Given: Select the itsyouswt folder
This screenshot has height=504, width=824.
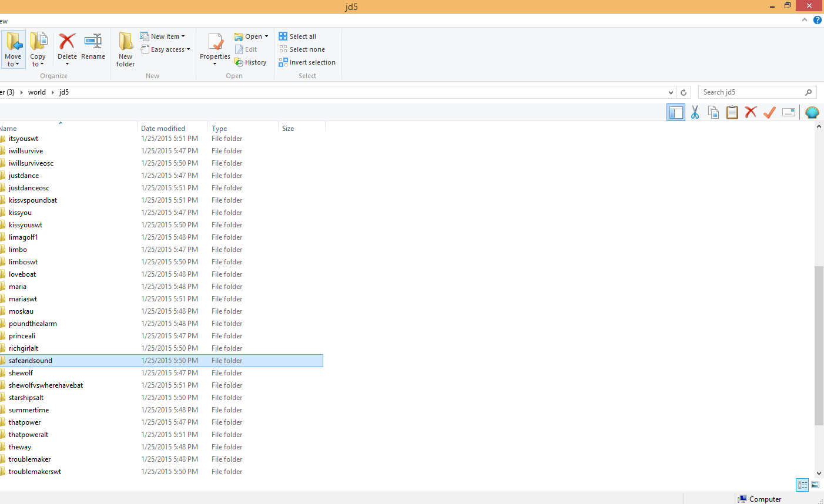Looking at the screenshot, I should click(24, 139).
